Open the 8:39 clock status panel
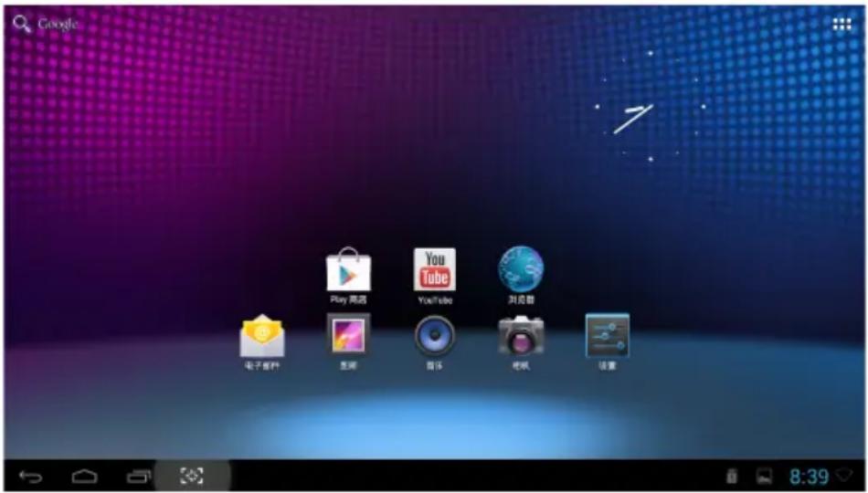Viewport: 868px width, 493px height. tap(809, 476)
